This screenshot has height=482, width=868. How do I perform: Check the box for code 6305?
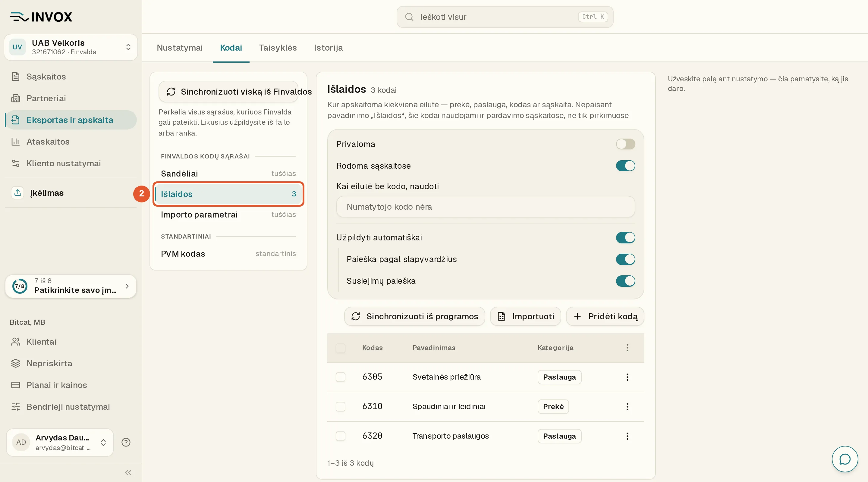[x=340, y=377]
